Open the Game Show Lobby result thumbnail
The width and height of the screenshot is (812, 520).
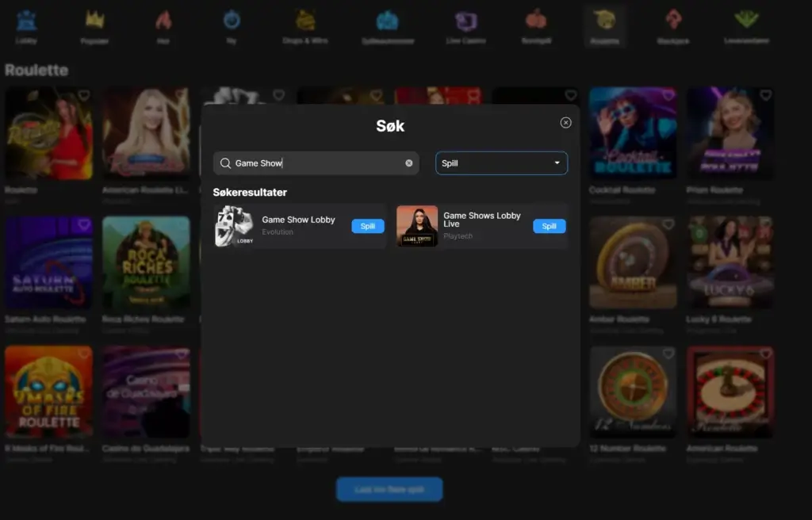[x=234, y=227]
